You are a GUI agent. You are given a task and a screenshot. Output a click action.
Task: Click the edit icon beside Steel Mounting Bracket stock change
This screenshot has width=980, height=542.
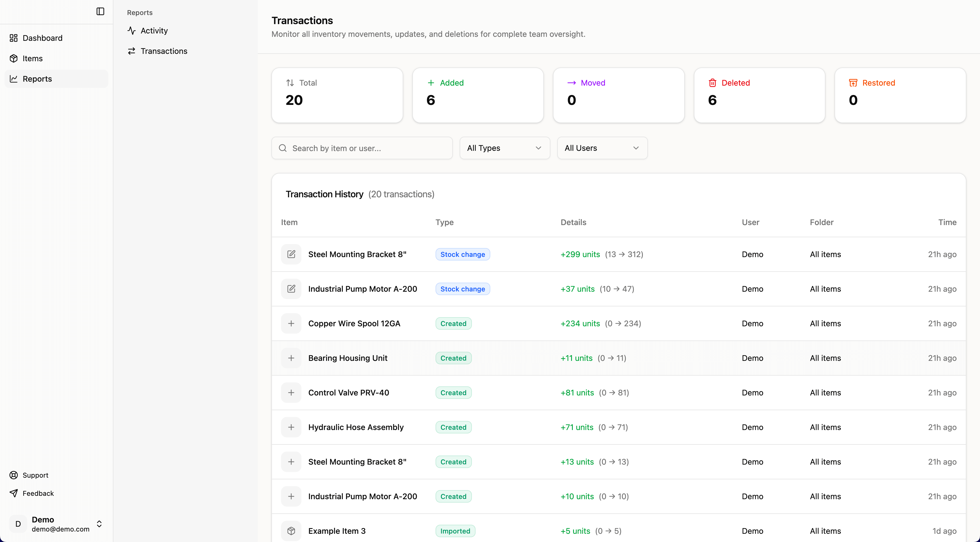(291, 254)
